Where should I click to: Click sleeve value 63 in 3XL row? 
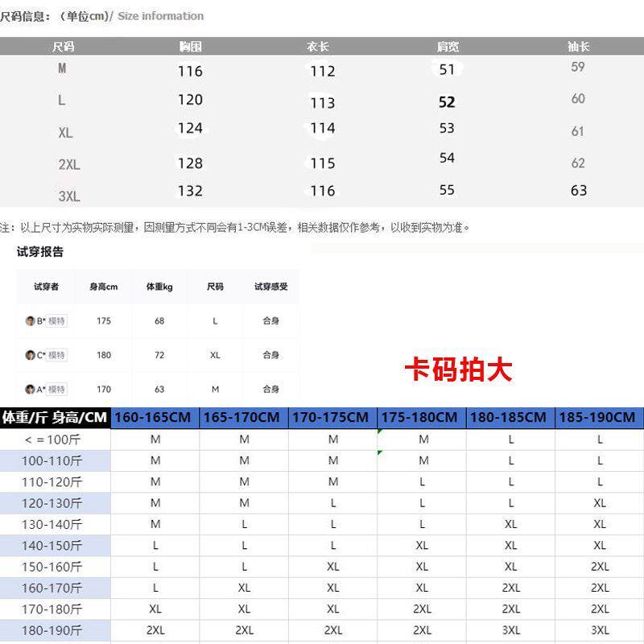click(x=579, y=191)
